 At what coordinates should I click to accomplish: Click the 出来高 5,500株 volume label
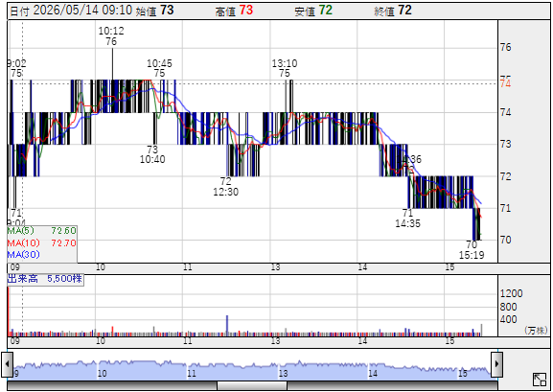[x=45, y=279]
